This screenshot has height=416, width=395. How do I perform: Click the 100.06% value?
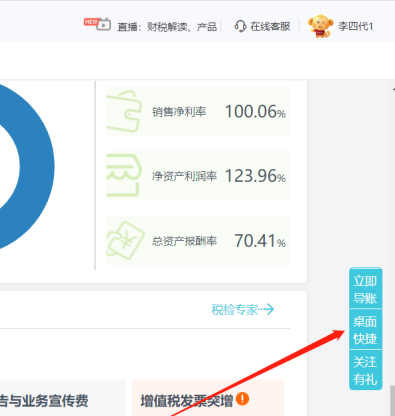255,112
